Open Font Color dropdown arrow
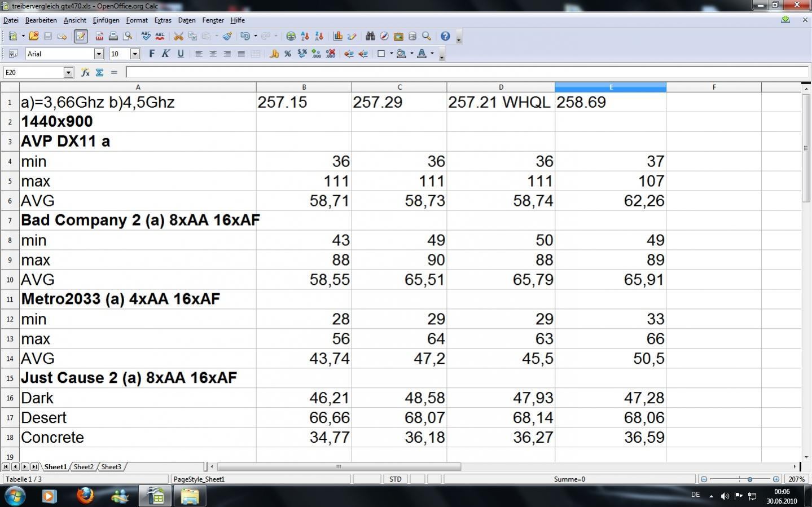Viewport: 812px width, 507px height. click(x=432, y=54)
